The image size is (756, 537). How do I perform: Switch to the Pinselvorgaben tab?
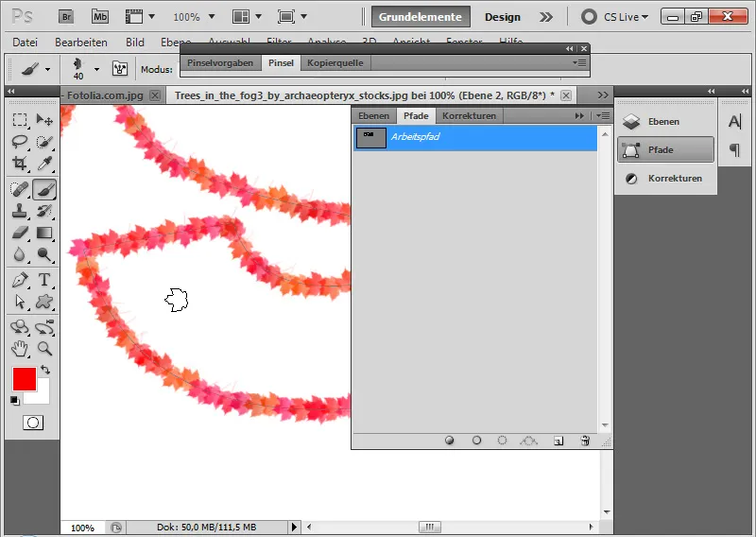pos(220,62)
